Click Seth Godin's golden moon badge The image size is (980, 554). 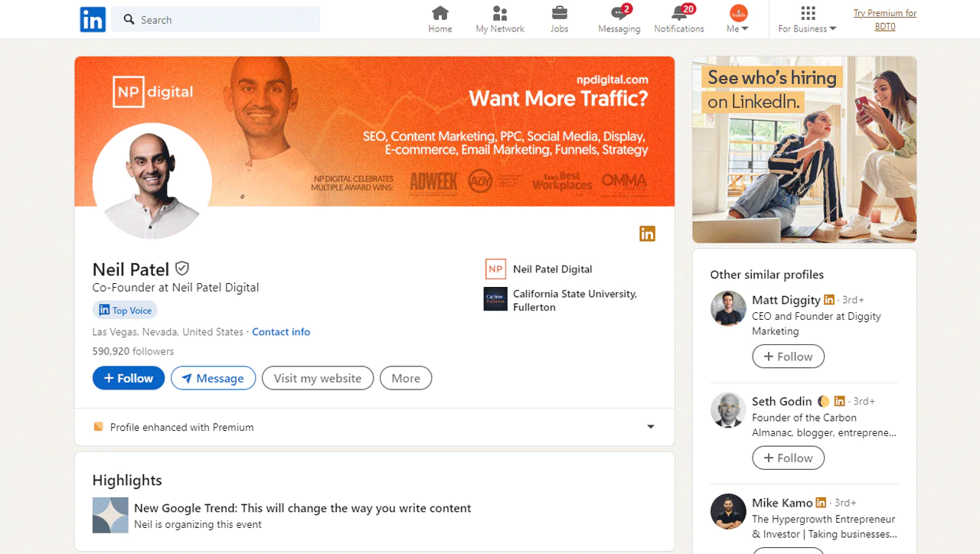coord(824,401)
